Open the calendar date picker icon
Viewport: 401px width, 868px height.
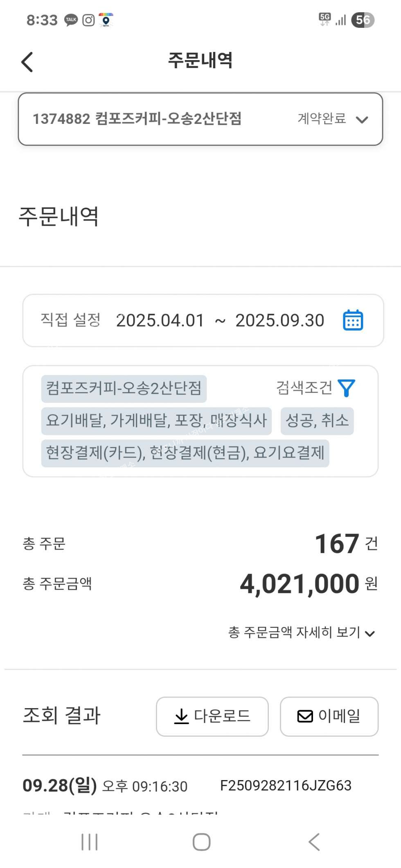coord(353,320)
